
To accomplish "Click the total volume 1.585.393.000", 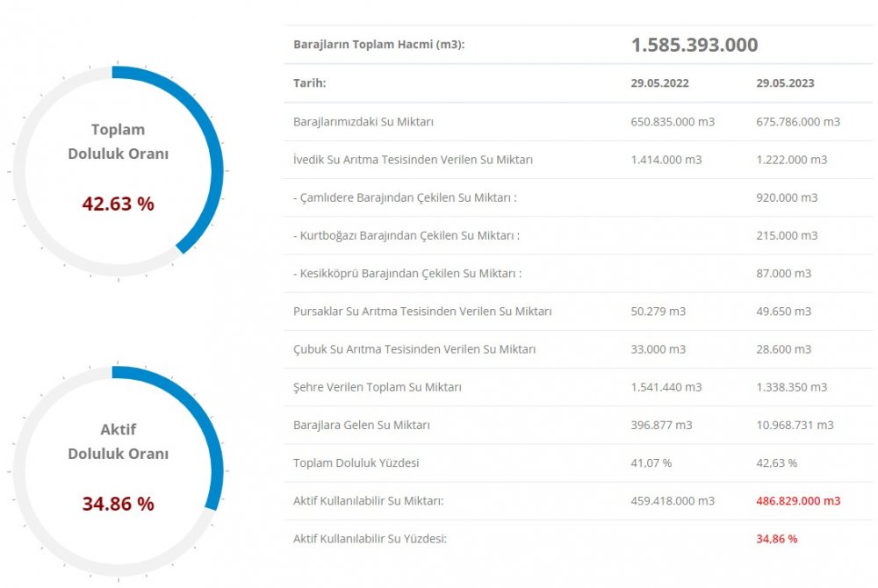I will (x=694, y=45).
